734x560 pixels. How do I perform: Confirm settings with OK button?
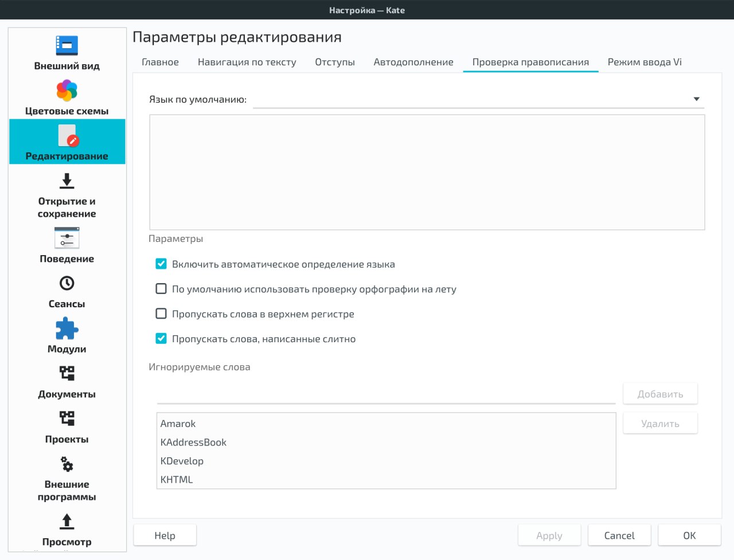point(689,535)
